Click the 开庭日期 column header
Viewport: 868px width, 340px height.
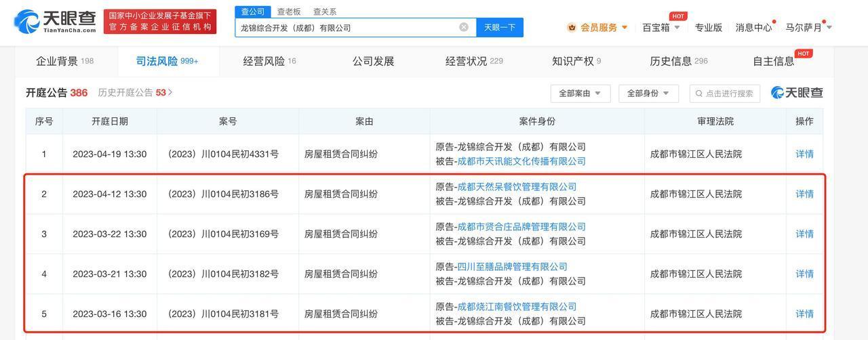click(110, 121)
